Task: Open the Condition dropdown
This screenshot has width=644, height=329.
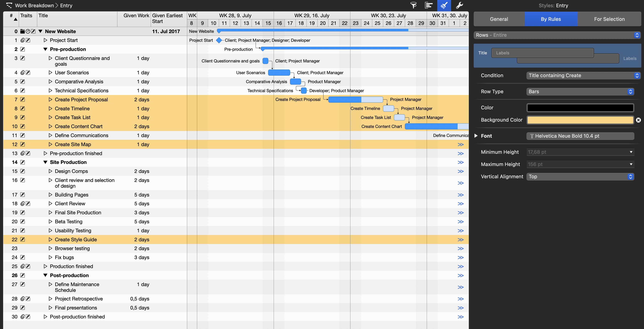Action: pyautogui.click(x=584, y=76)
